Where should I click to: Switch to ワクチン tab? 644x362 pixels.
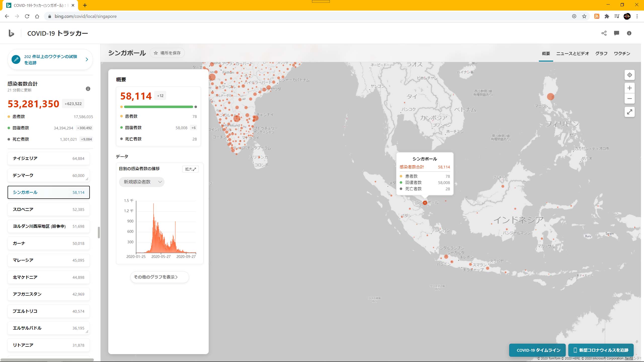click(x=622, y=54)
